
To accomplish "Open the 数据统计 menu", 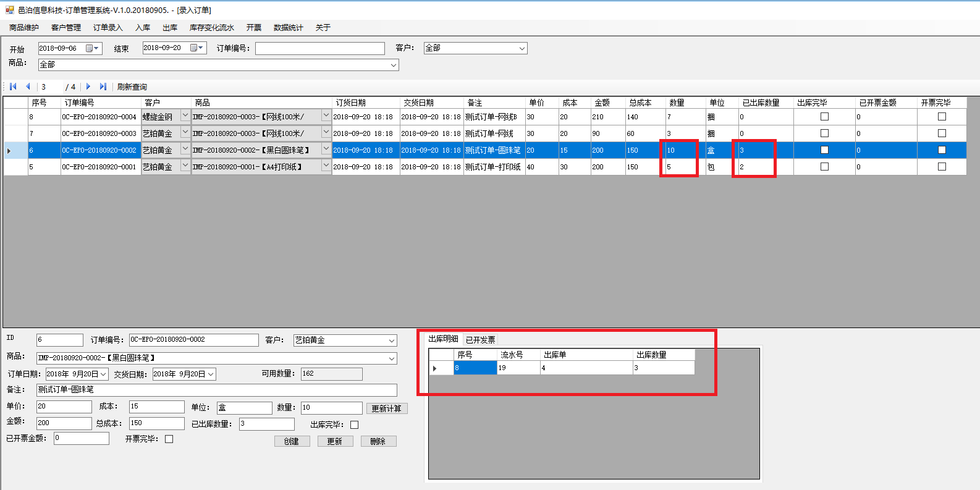I will pyautogui.click(x=289, y=28).
